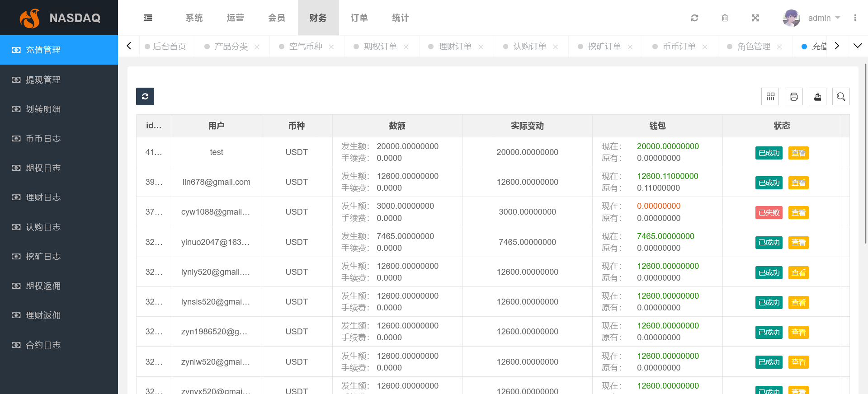
Task: Switch to the 期权订单 tab
Action: click(x=380, y=47)
